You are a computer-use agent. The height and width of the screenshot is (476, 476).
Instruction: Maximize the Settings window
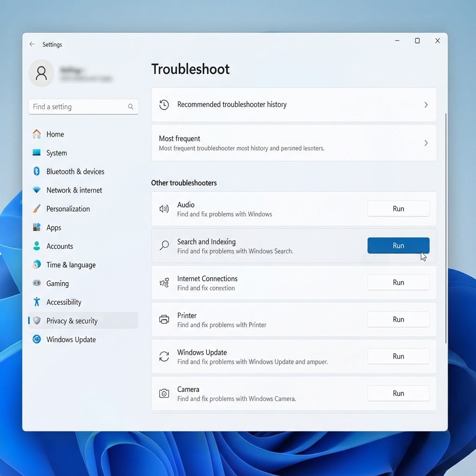point(417,41)
